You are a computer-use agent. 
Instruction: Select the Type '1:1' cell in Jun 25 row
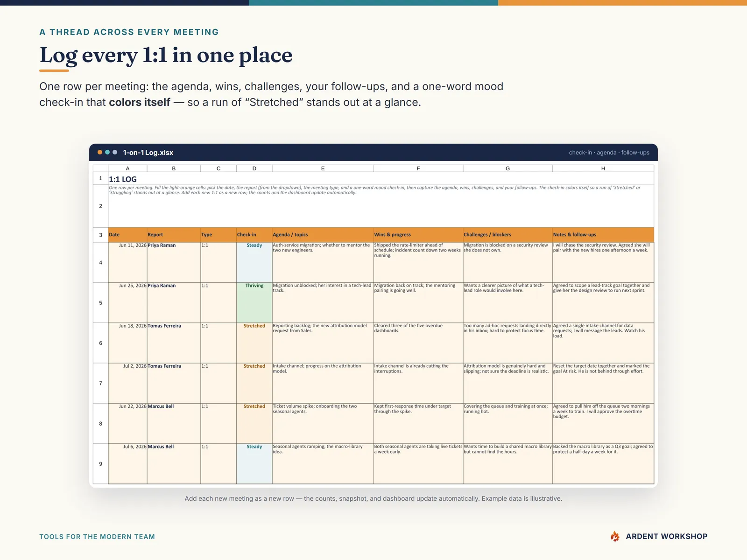[218, 302]
